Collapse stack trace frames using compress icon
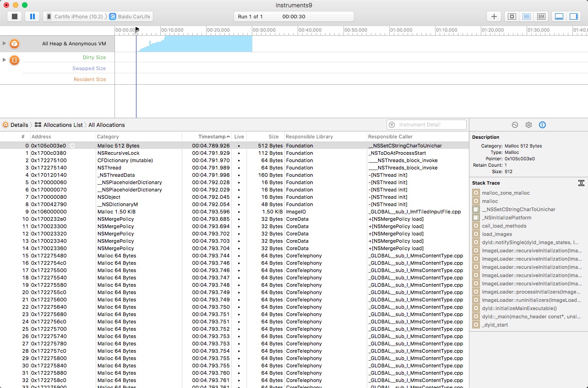588x388 pixels. point(581,183)
